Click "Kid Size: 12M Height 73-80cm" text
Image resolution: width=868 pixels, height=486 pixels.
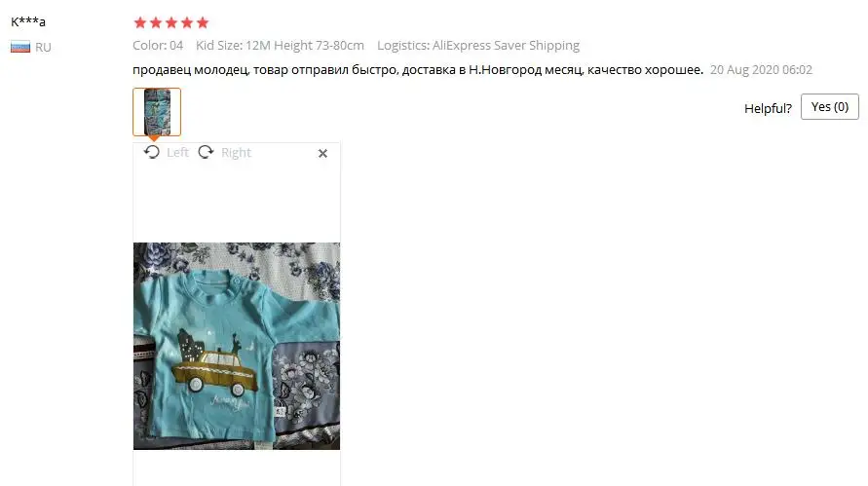(x=281, y=46)
